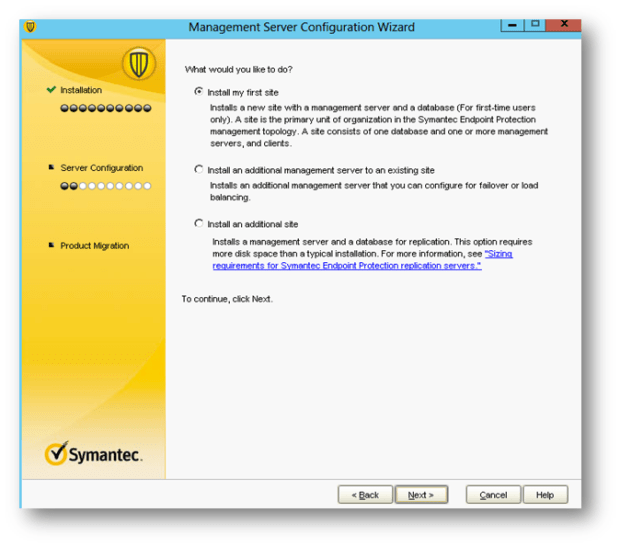Click the Symantec checkmark logo at bottom left
Viewport: 620px width, 547px height.
[x=56, y=454]
